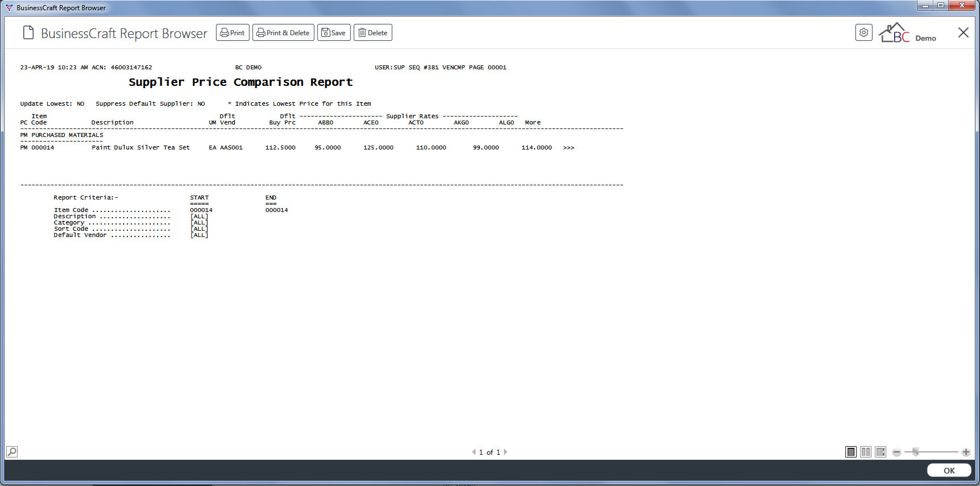Click 'Suppress Default Supplier: NO' text
980x486 pixels.
[150, 104]
